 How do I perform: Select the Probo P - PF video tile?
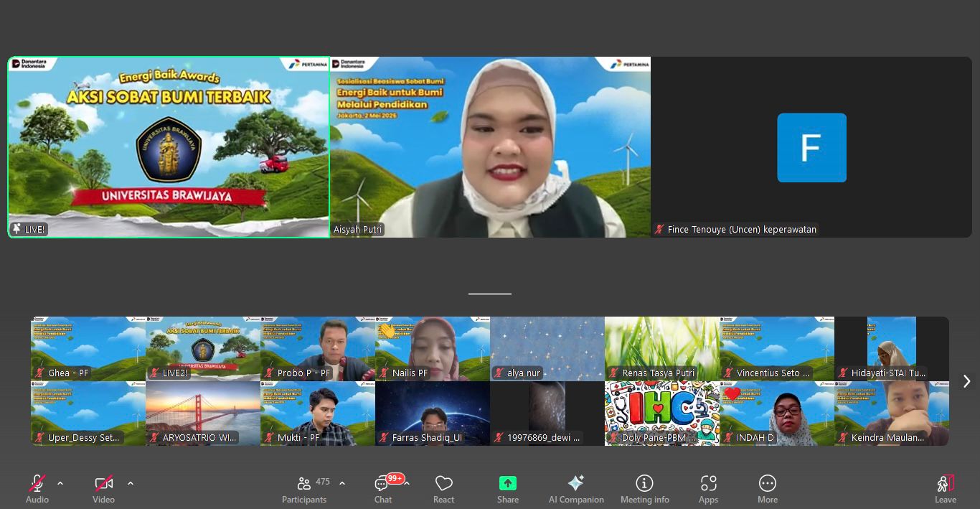point(318,349)
